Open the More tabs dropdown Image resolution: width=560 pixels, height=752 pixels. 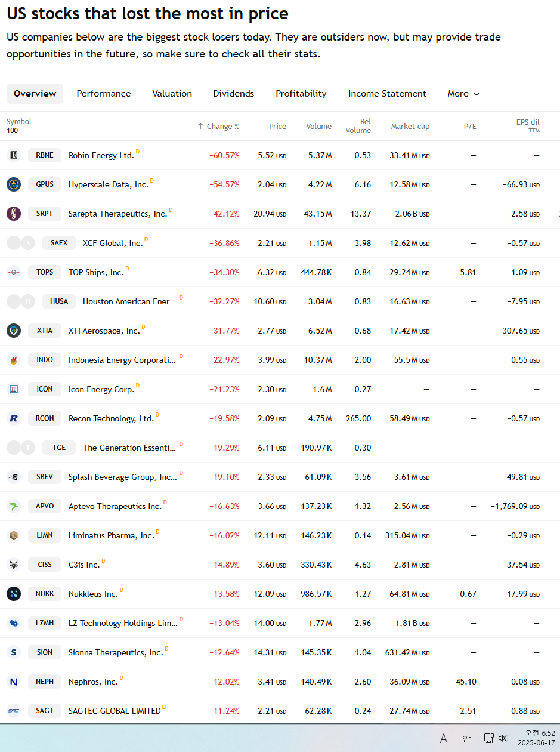click(x=463, y=94)
